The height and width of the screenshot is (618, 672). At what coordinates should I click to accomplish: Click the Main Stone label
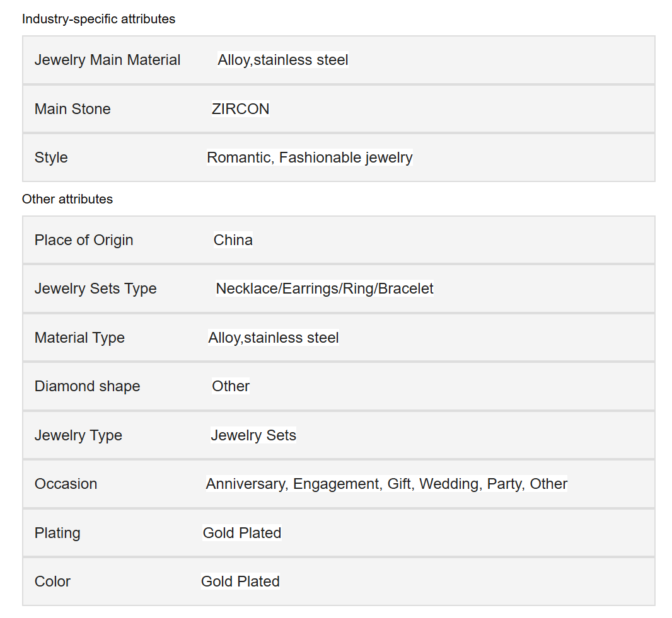point(72,109)
